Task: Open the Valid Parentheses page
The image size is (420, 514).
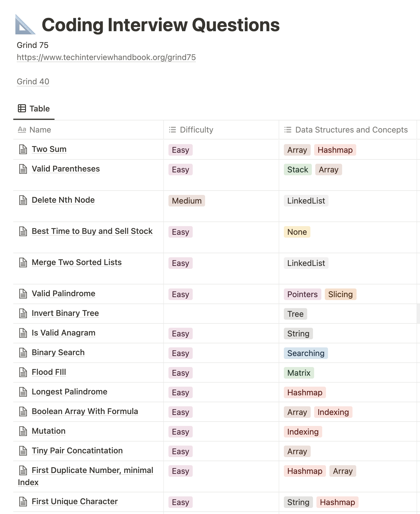Action: click(x=66, y=169)
